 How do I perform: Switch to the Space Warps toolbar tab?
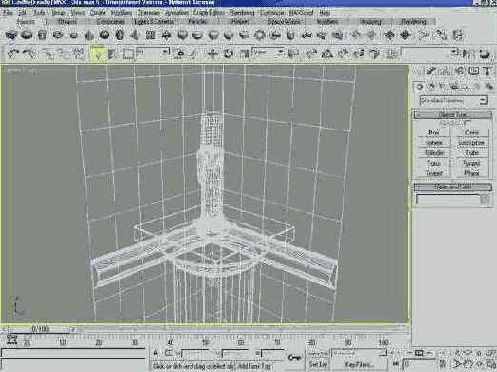pyautogui.click(x=284, y=22)
